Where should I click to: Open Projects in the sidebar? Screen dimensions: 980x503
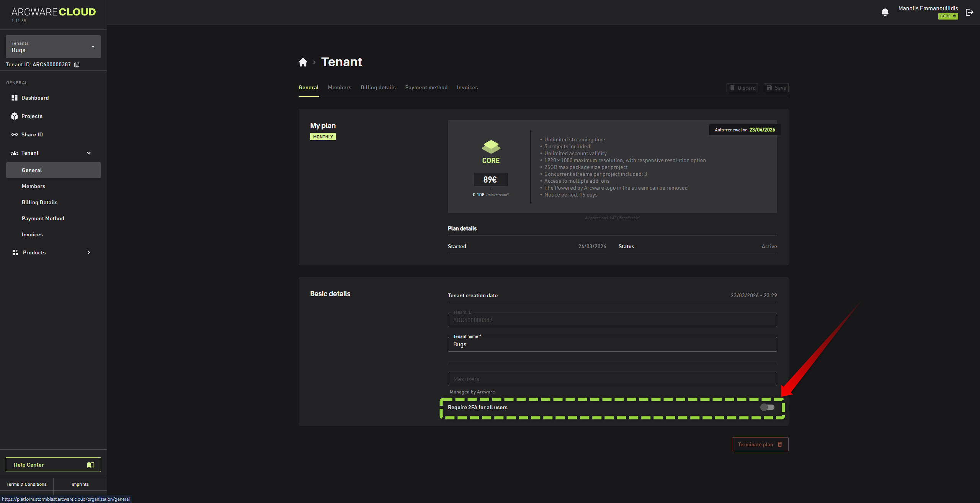pyautogui.click(x=32, y=116)
